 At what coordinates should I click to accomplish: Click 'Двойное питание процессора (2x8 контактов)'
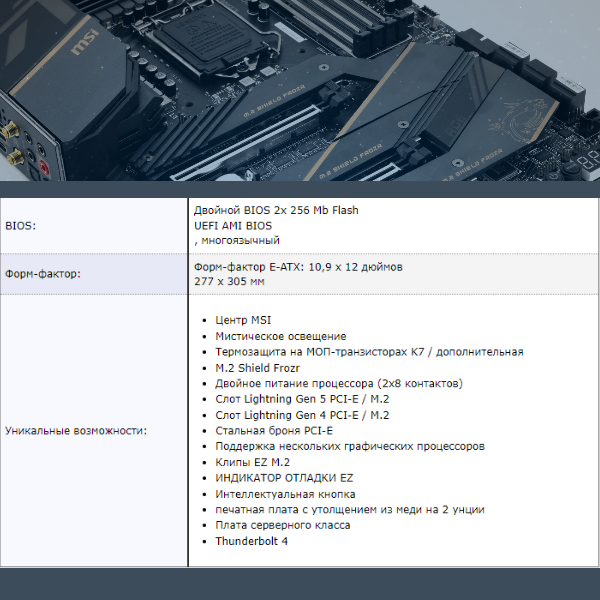(339, 383)
